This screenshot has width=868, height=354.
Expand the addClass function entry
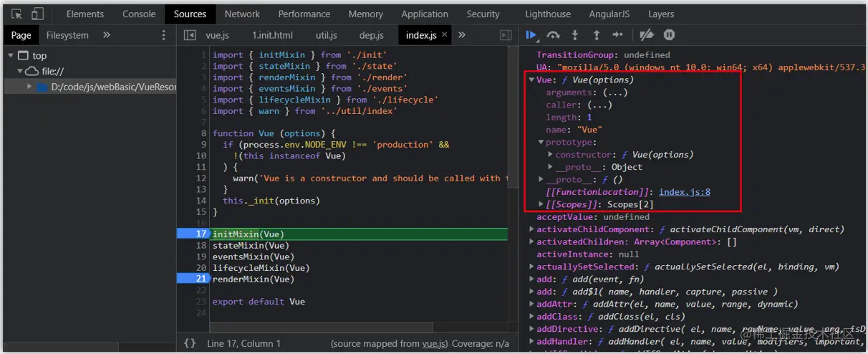click(531, 317)
